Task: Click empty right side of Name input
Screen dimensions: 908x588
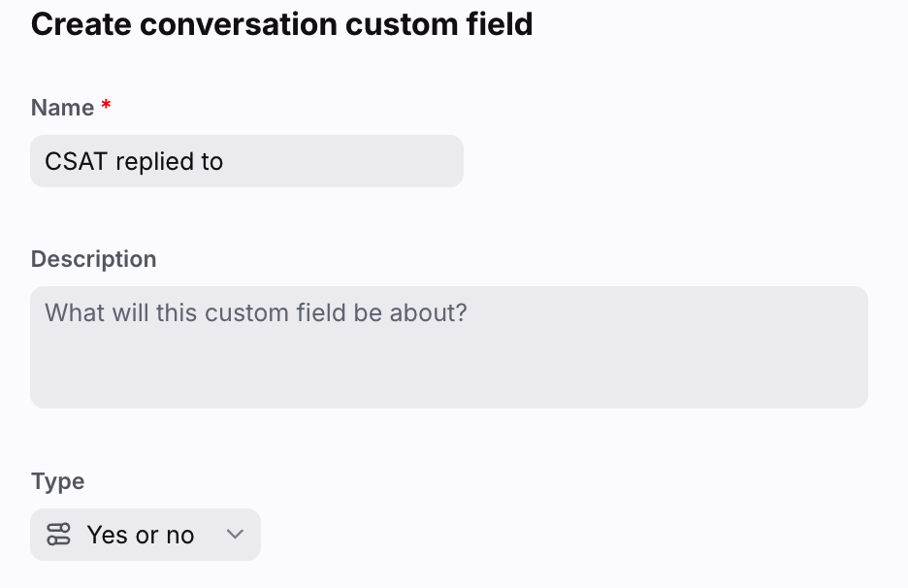Action: 347,161
